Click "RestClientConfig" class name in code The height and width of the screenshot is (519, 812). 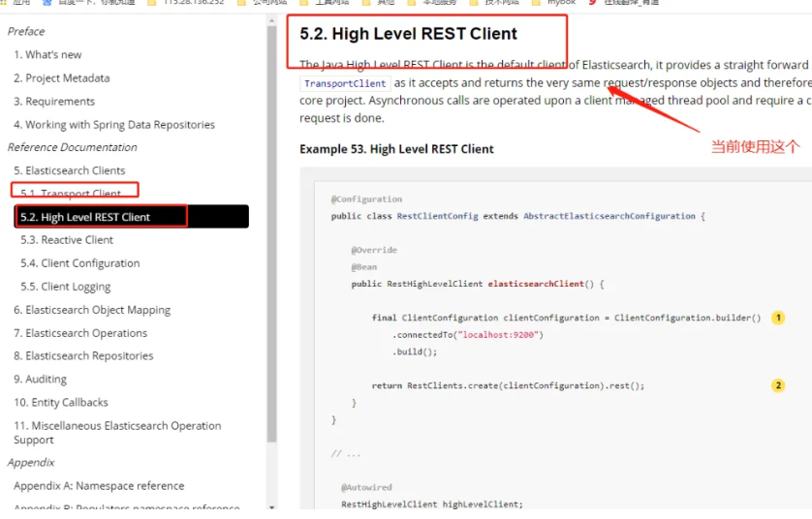(438, 216)
